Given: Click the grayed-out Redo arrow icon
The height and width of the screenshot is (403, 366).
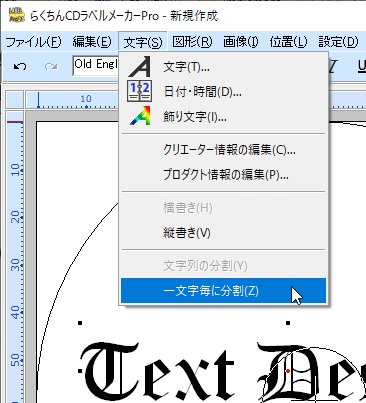Looking at the screenshot, I should pos(51,67).
